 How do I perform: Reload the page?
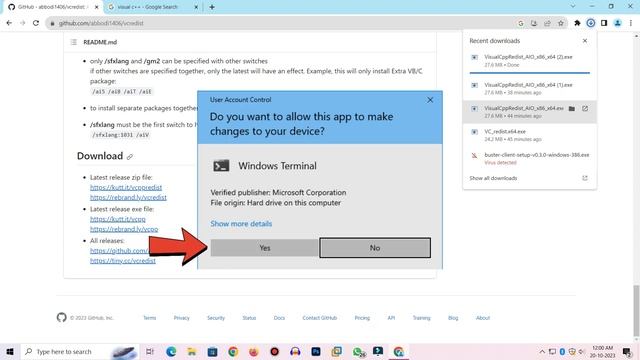(36, 23)
